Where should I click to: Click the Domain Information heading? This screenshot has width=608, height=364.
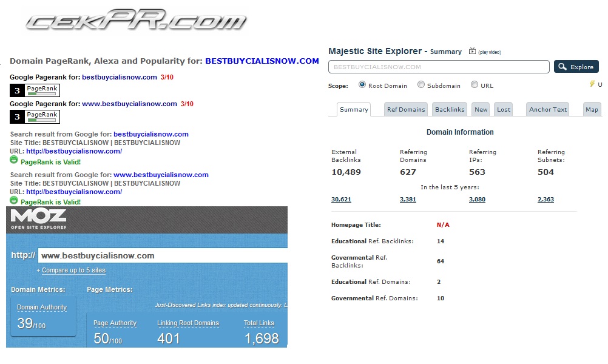point(460,132)
